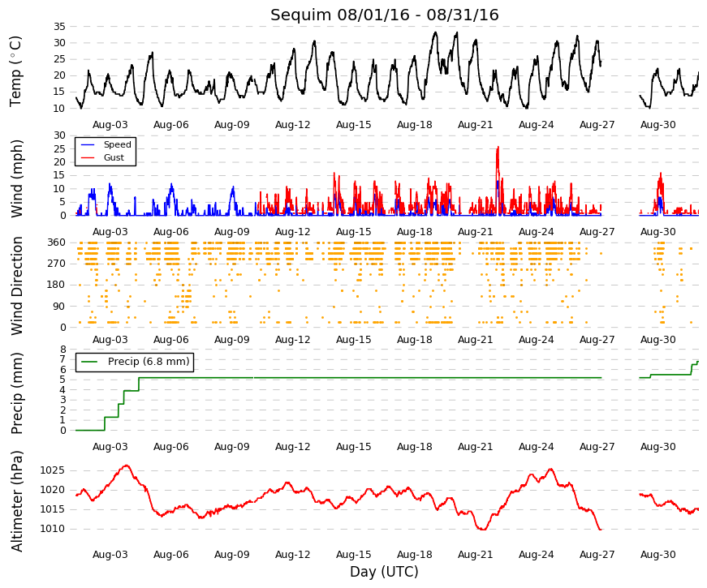The width and height of the screenshot is (707, 588).
Task: Click the green Precip legend line
Action: point(89,362)
